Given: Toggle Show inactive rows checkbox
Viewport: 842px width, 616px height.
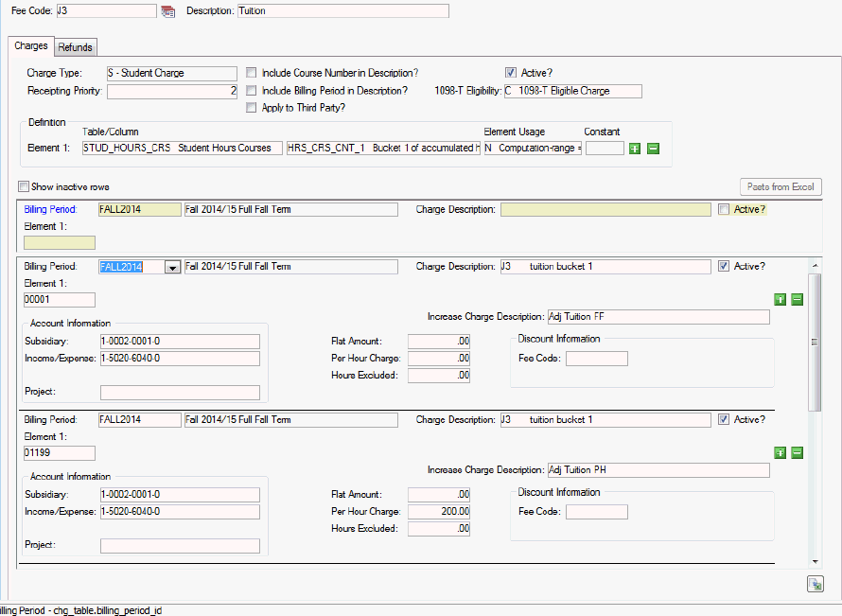Looking at the screenshot, I should tap(24, 187).
